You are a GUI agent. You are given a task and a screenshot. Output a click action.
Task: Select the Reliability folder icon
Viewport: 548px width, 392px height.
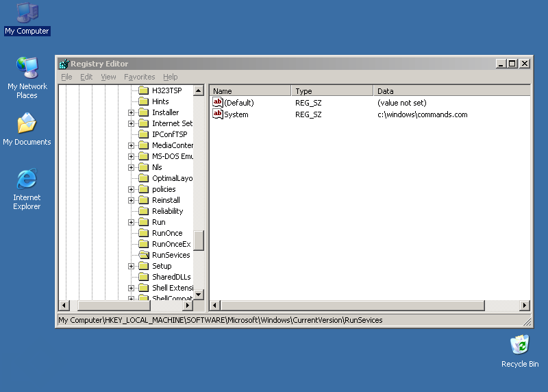144,211
